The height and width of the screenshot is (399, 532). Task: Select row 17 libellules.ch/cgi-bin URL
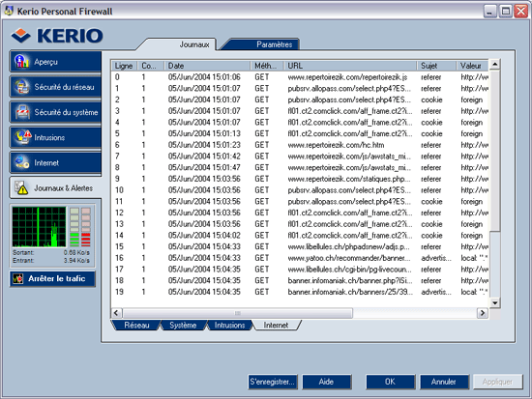[x=349, y=270]
